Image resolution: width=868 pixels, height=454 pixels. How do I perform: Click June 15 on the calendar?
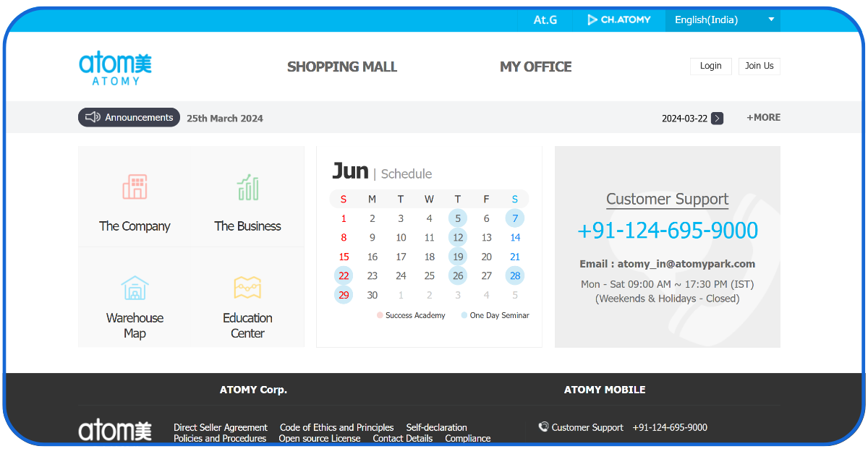point(344,257)
